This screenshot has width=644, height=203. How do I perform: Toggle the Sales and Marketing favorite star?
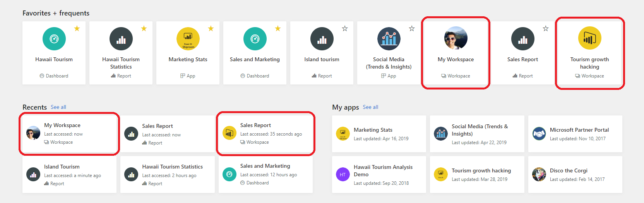[278, 28]
